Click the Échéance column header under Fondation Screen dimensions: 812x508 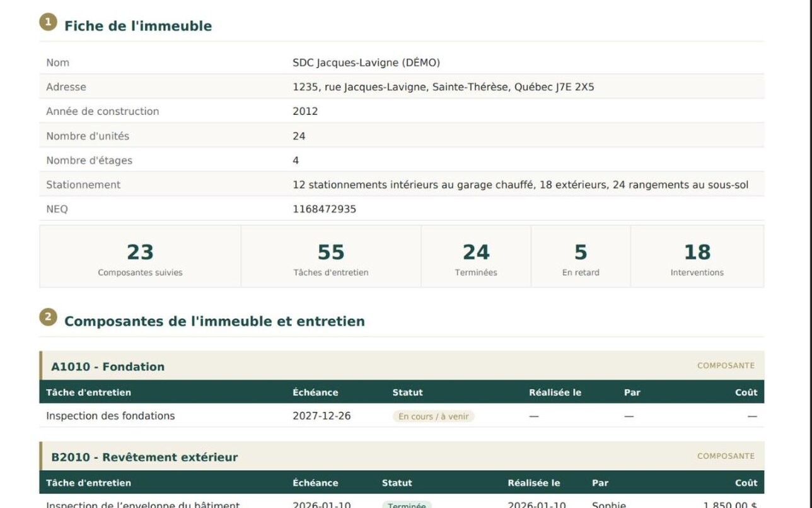(315, 393)
